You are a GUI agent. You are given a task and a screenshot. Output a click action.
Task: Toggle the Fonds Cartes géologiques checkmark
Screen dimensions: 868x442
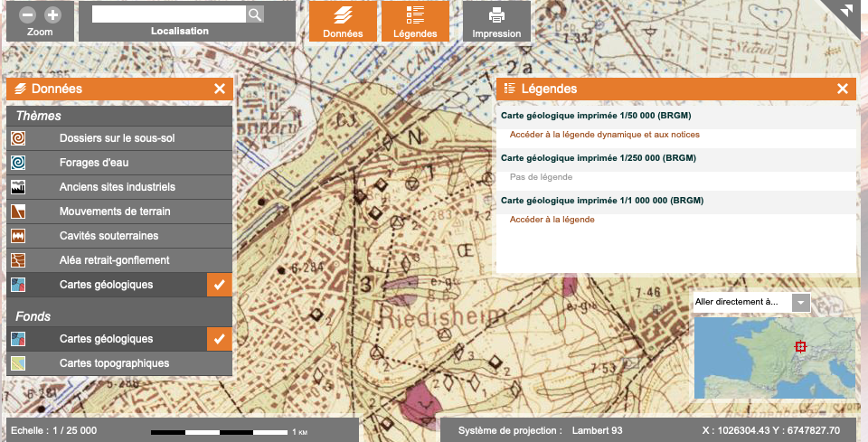tap(220, 339)
